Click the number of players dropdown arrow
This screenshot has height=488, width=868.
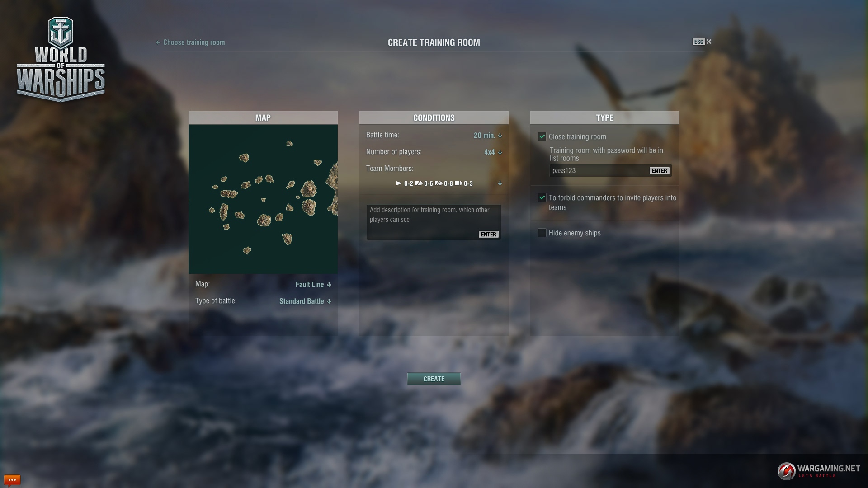(x=500, y=152)
